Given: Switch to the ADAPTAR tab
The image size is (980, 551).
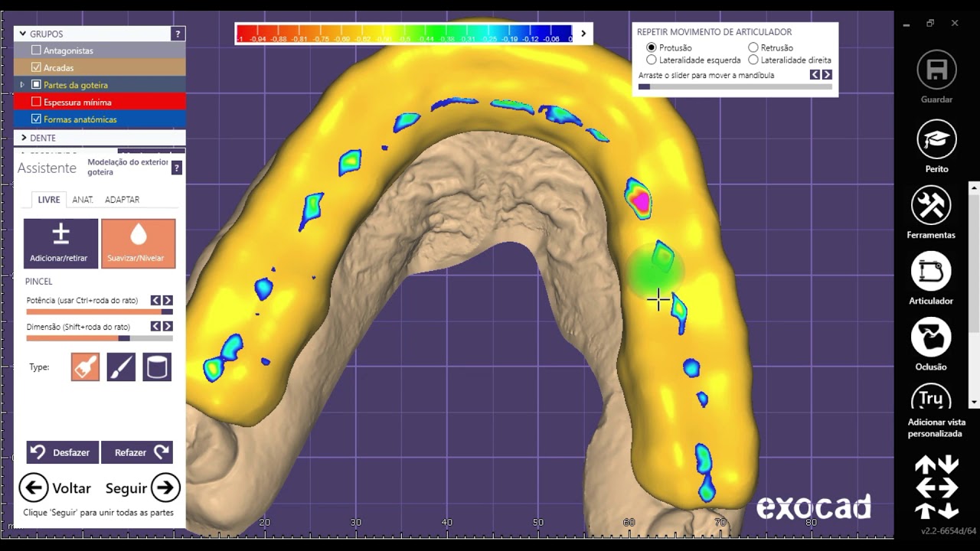Looking at the screenshot, I should 122,200.
